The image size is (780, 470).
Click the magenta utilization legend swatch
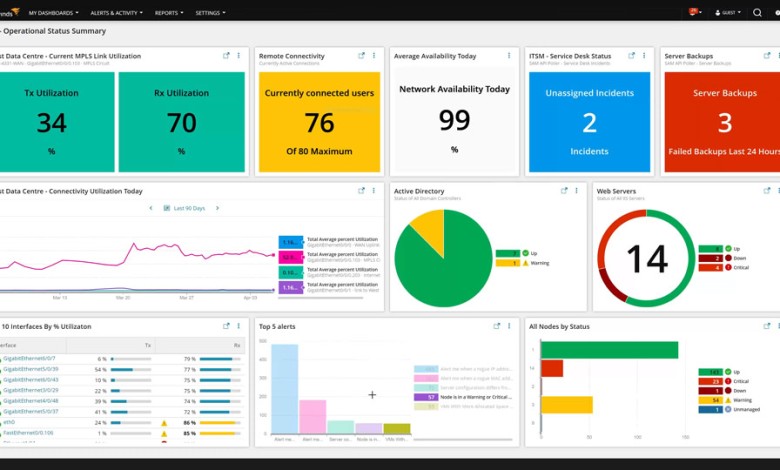click(x=291, y=257)
